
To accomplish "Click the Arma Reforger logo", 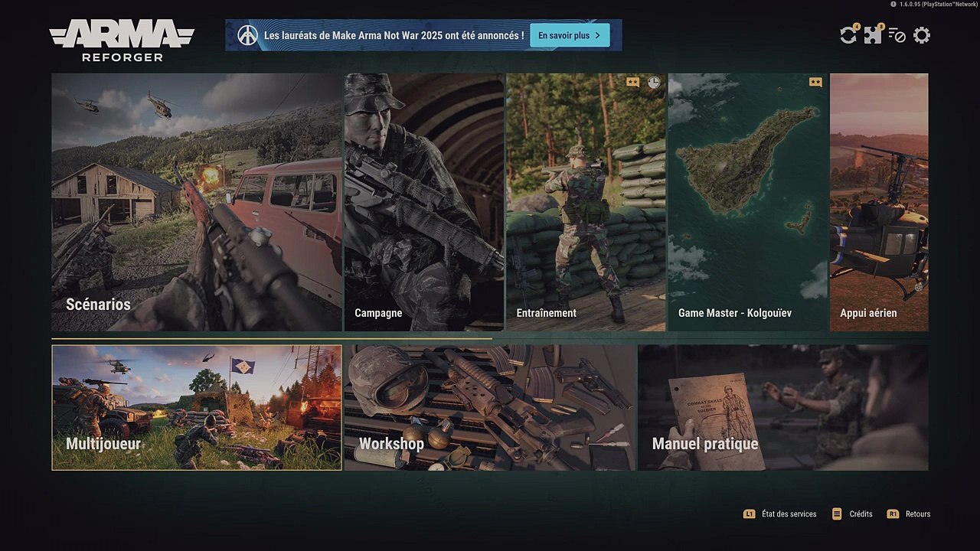I will 122,41.
